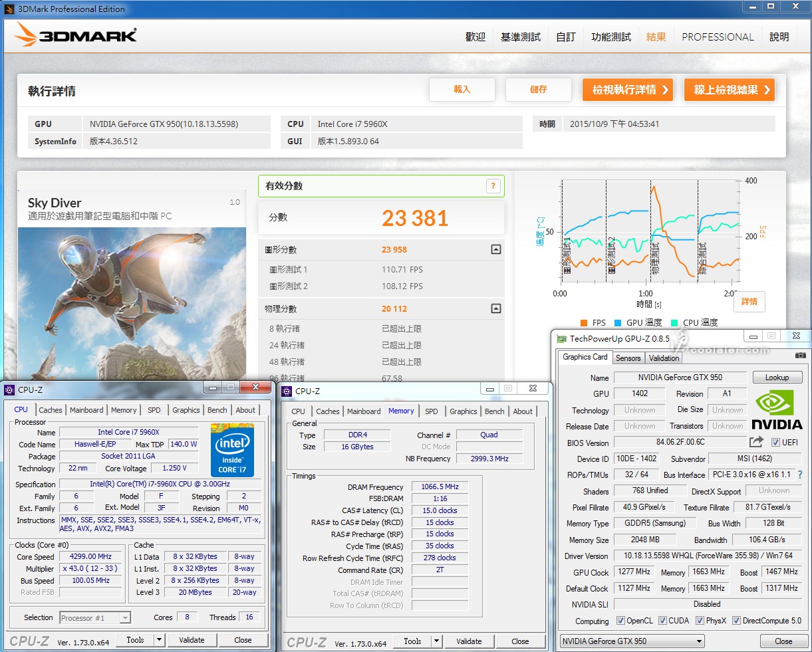Open the 歡迎 tab in 3DMark

tap(475, 37)
